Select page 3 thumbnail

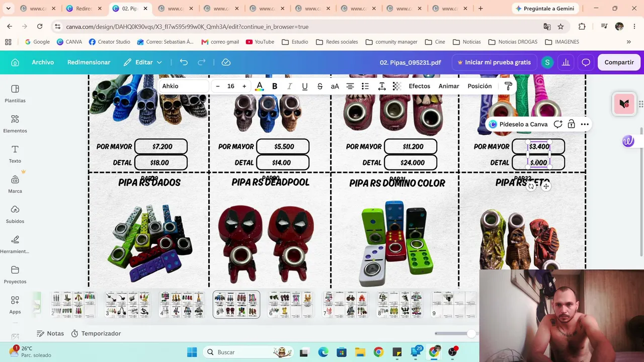[x=127, y=305]
